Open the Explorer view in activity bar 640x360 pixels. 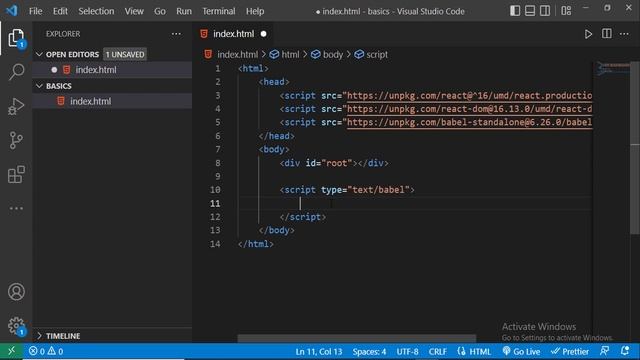[x=16, y=38]
